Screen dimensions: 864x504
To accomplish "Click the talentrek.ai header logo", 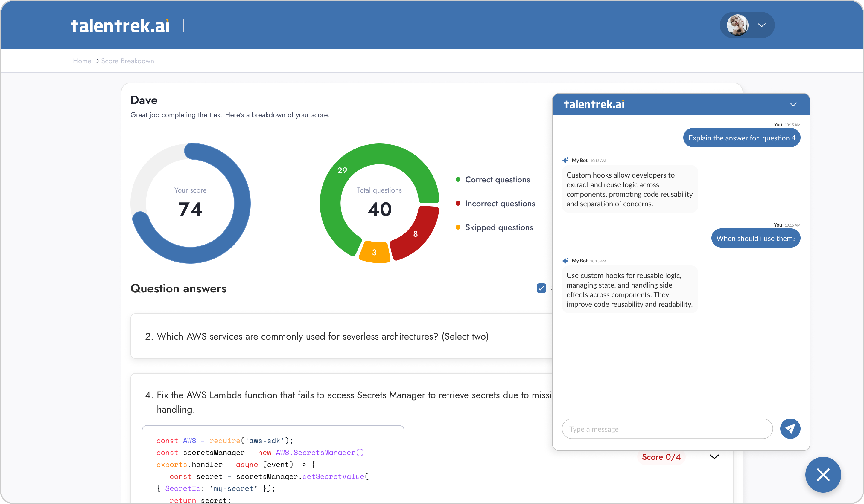I will [x=120, y=26].
